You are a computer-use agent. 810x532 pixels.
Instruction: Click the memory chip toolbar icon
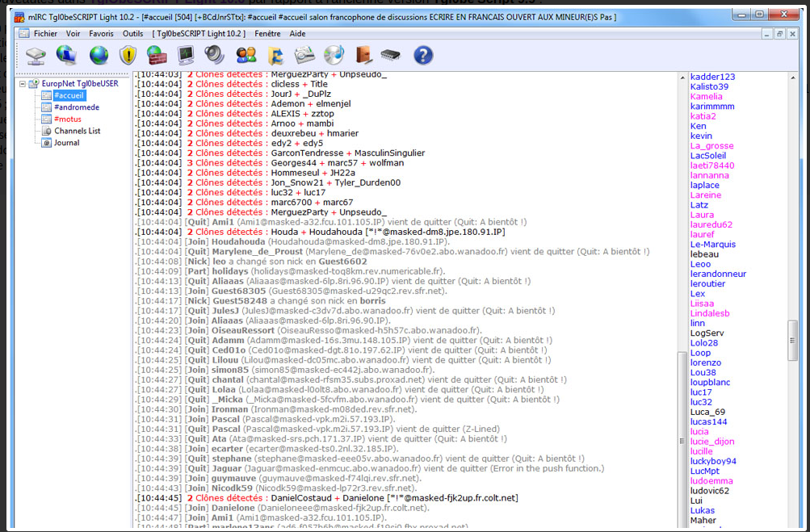[391, 55]
